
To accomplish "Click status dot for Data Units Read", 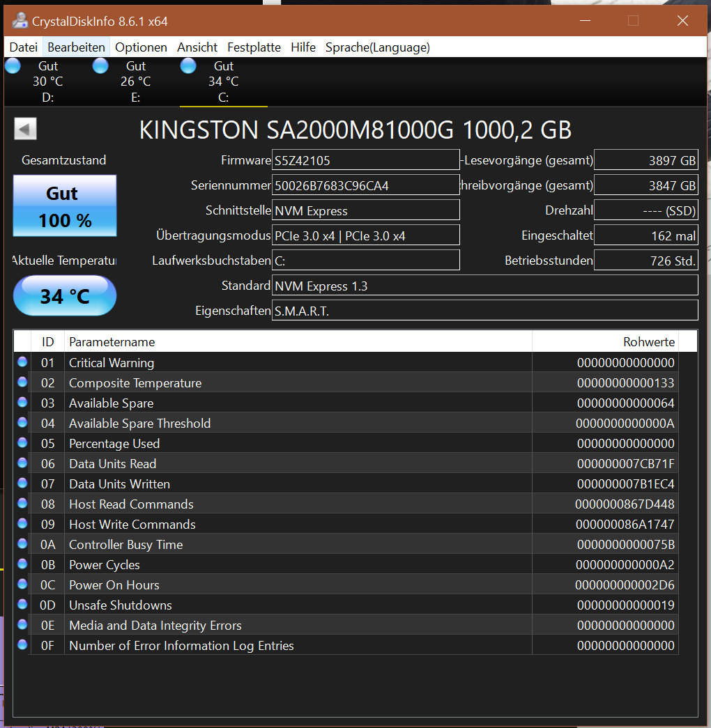I will [22, 463].
